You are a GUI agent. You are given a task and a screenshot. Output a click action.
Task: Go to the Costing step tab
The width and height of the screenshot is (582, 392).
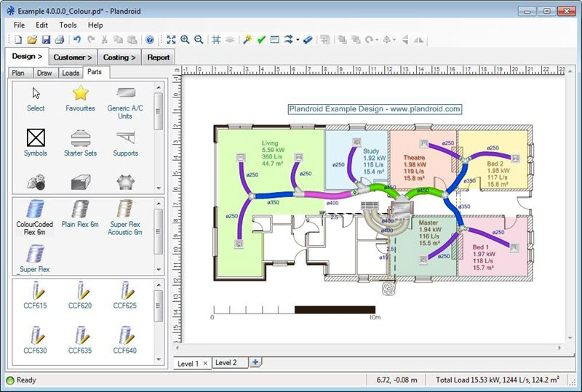tap(119, 57)
